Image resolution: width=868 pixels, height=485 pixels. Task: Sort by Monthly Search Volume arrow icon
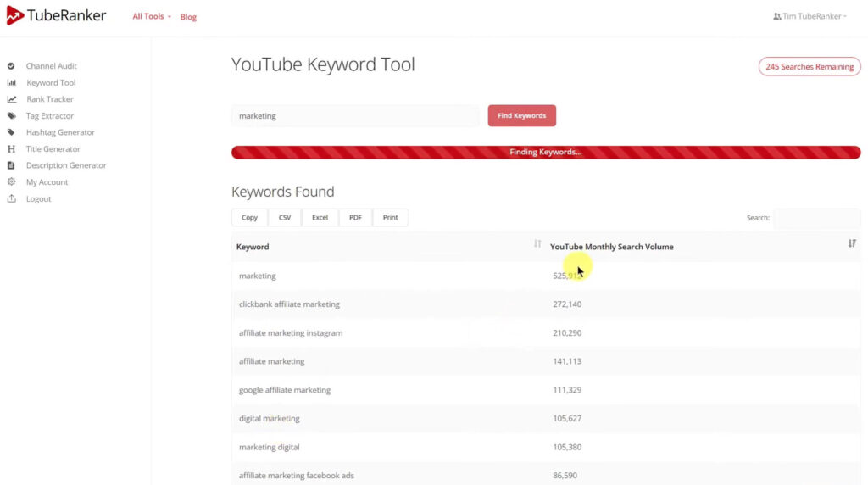click(852, 243)
